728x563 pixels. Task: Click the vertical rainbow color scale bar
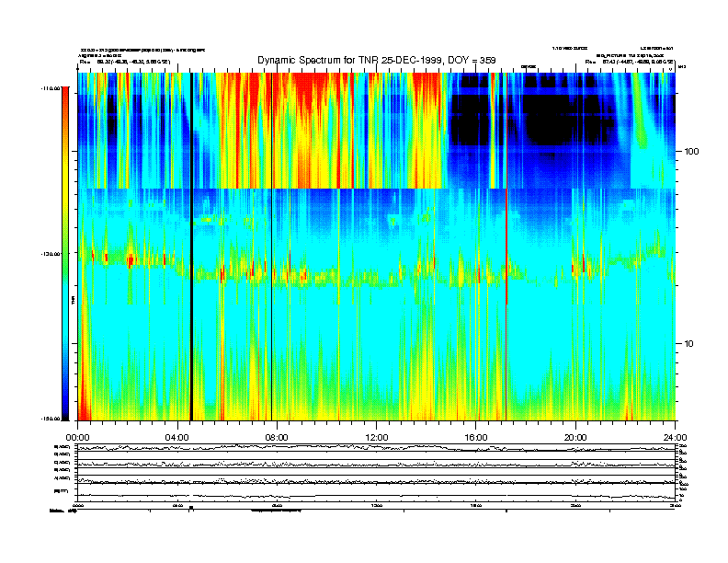[65, 253]
